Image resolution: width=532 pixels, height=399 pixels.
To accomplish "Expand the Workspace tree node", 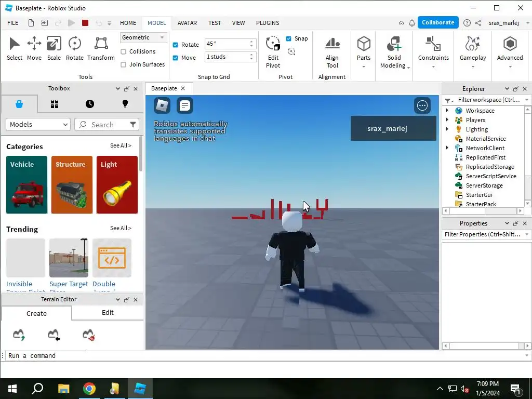I will [x=447, y=110].
